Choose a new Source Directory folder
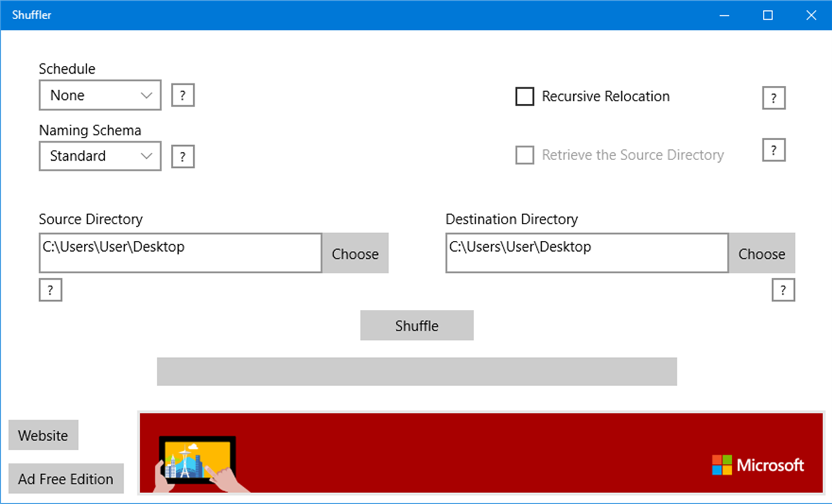Screen dimensions: 832x504 355,253
